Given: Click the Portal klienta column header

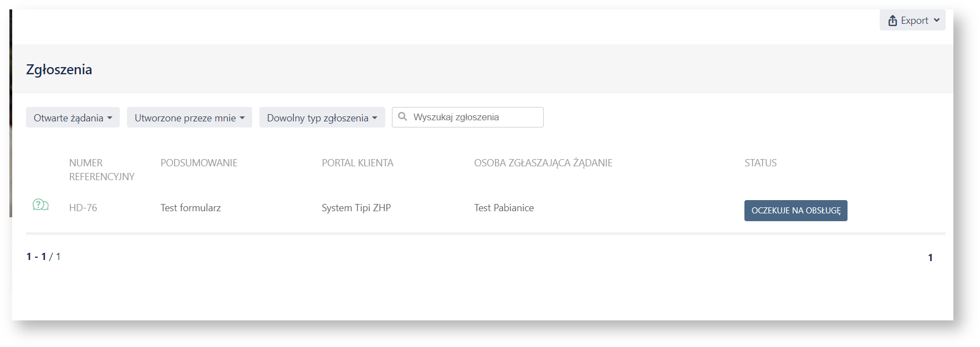Looking at the screenshot, I should click(x=358, y=163).
